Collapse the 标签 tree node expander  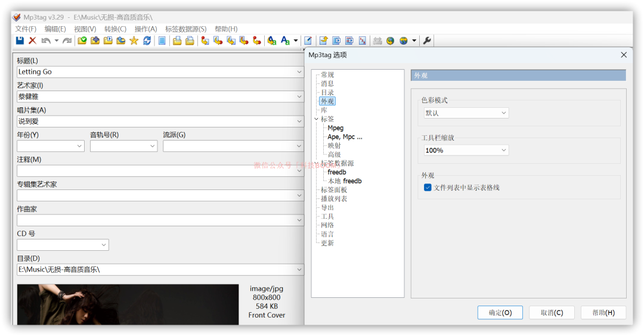click(x=316, y=119)
